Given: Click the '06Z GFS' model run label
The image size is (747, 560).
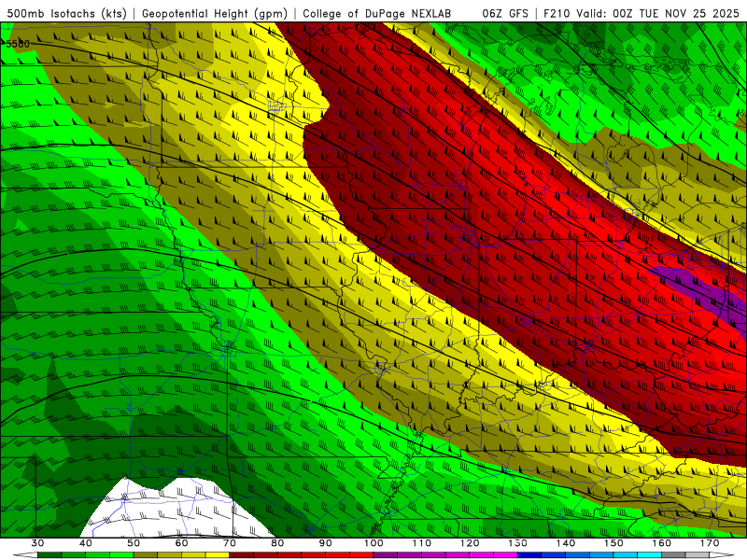Looking at the screenshot, I should pyautogui.click(x=505, y=14).
